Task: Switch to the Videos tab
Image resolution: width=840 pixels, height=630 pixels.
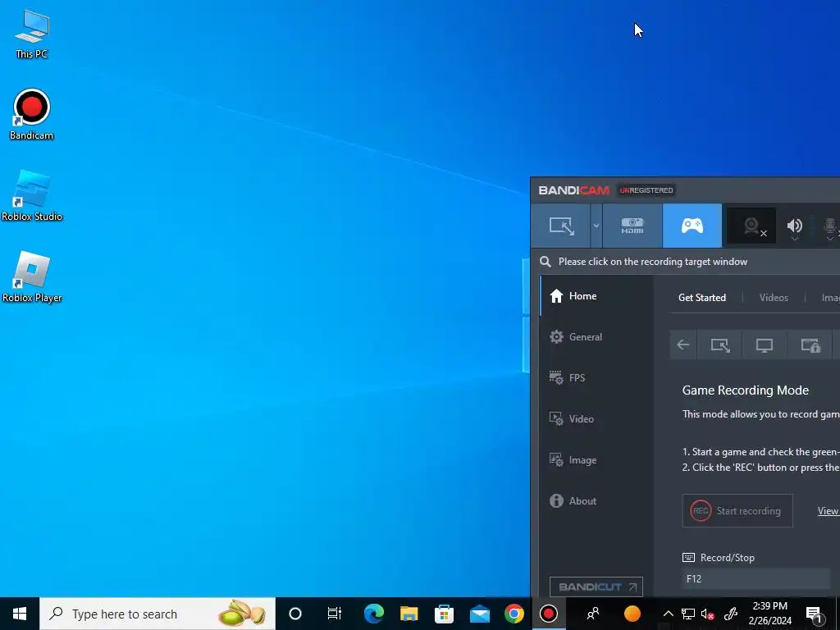Action: click(774, 297)
